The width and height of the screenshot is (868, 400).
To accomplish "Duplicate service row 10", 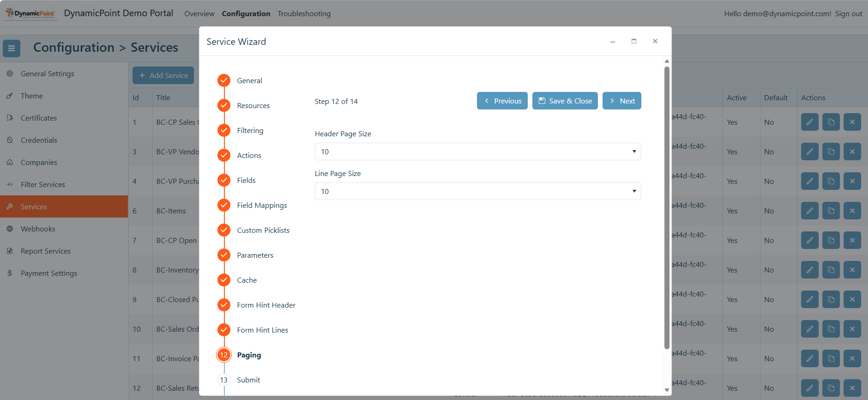I will (831, 329).
